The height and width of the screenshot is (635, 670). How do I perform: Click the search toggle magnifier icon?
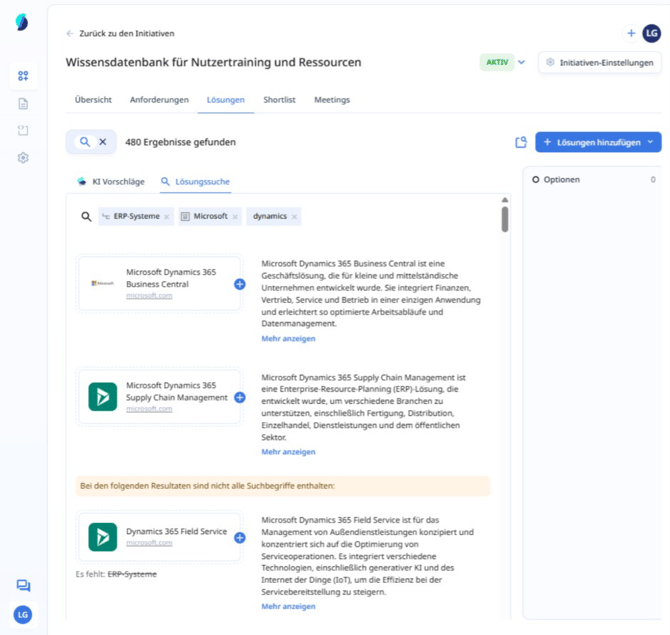[x=85, y=142]
